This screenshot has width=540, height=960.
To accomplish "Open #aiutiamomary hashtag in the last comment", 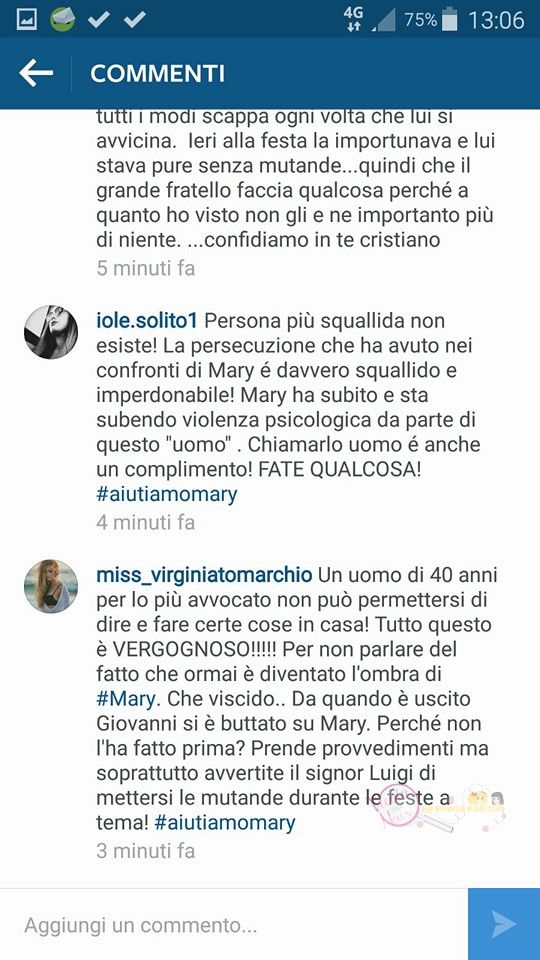I will point(225,822).
